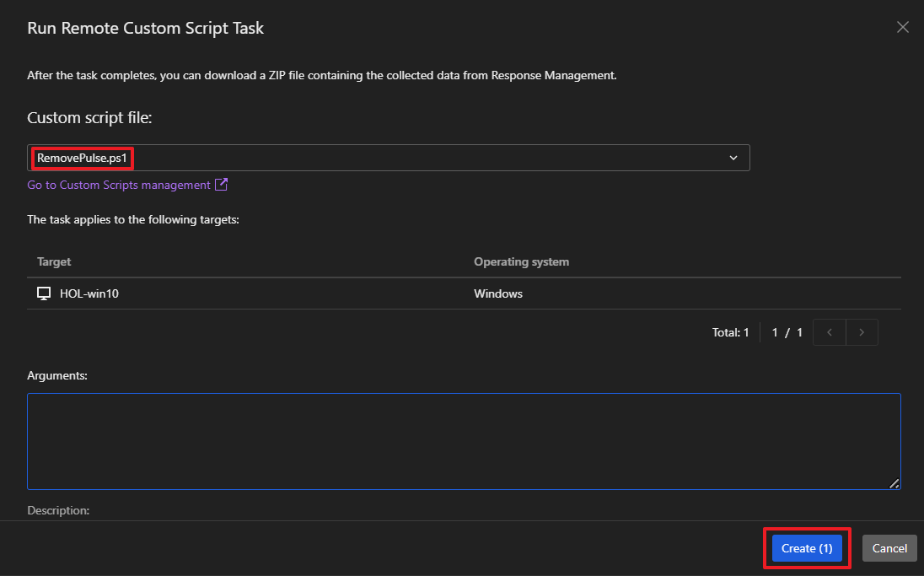Click the resize handle of Arguments box
The height and width of the screenshot is (576, 924).
pos(894,483)
